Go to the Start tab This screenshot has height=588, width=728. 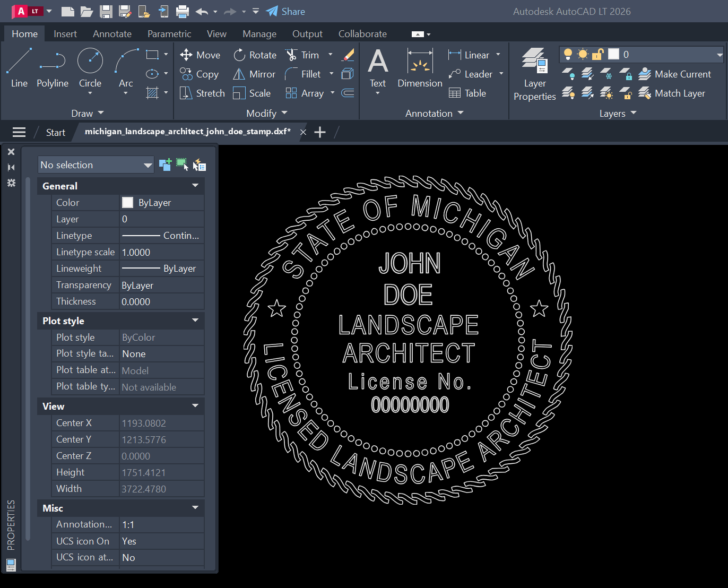[x=55, y=132]
